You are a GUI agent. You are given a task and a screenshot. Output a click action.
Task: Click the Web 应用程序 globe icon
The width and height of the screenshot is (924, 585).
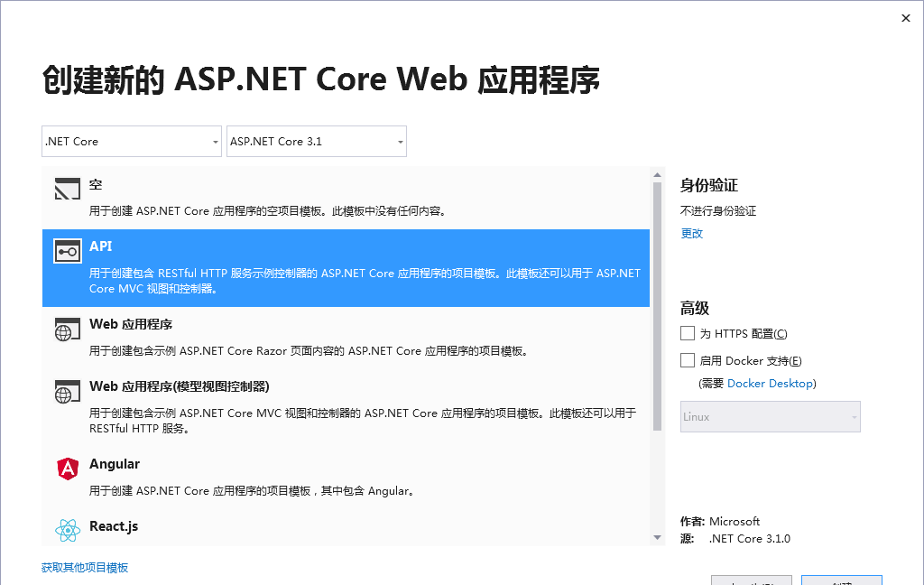pyautogui.click(x=67, y=329)
